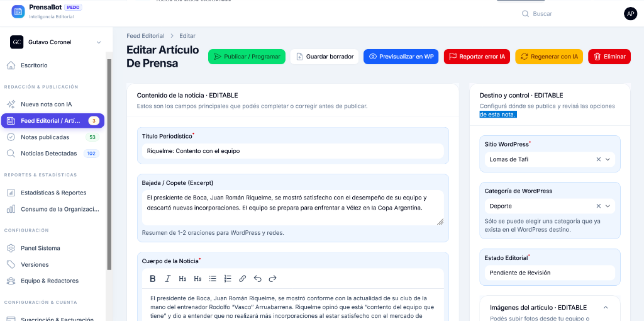Insert numbered list in body editor

coord(228,279)
